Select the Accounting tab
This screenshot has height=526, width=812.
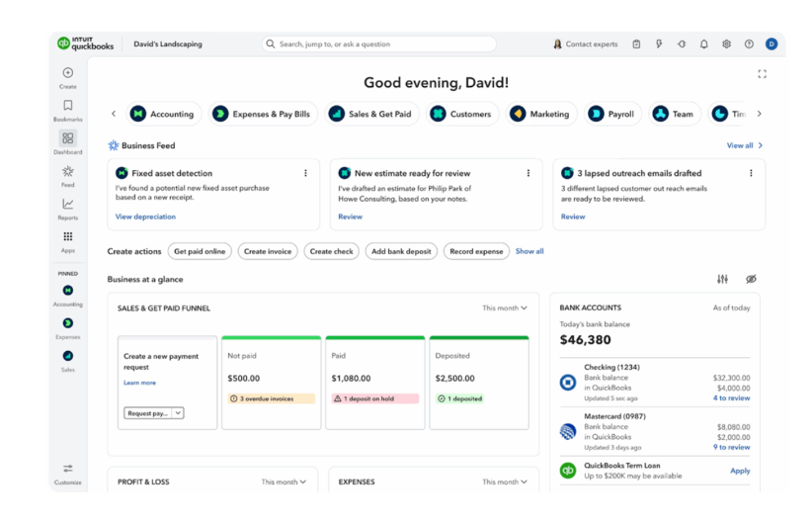click(162, 114)
